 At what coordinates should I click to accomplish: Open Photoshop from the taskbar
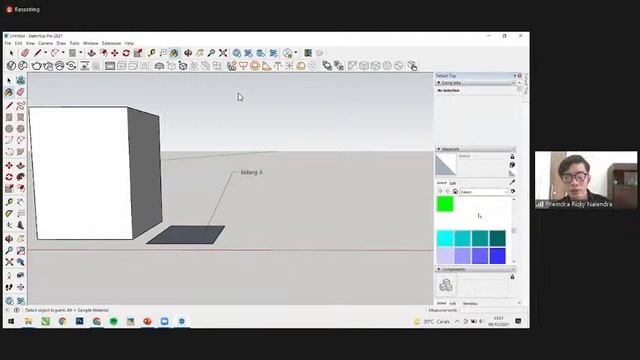click(x=80, y=322)
